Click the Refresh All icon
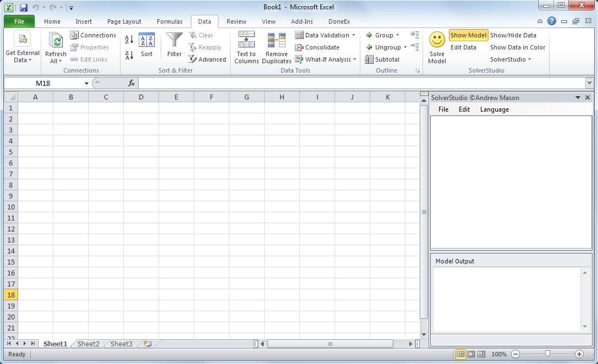Screen dimensions: 598x364 pyautogui.click(x=56, y=47)
